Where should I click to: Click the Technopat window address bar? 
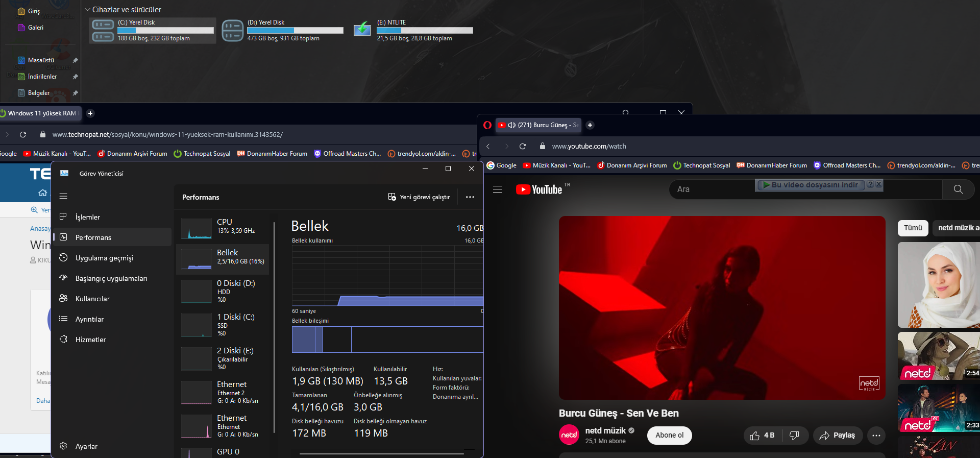point(255,135)
